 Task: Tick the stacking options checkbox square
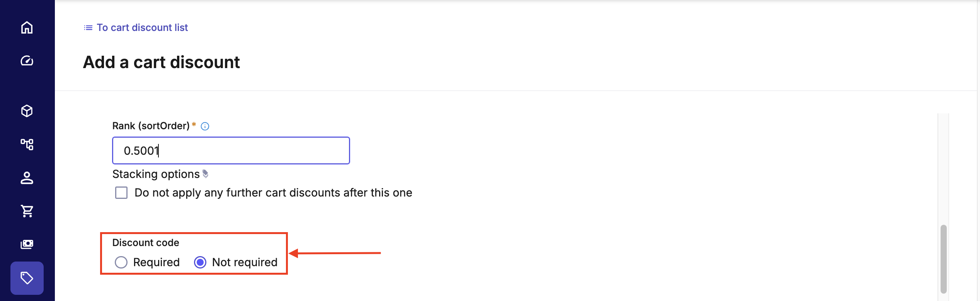[121, 193]
